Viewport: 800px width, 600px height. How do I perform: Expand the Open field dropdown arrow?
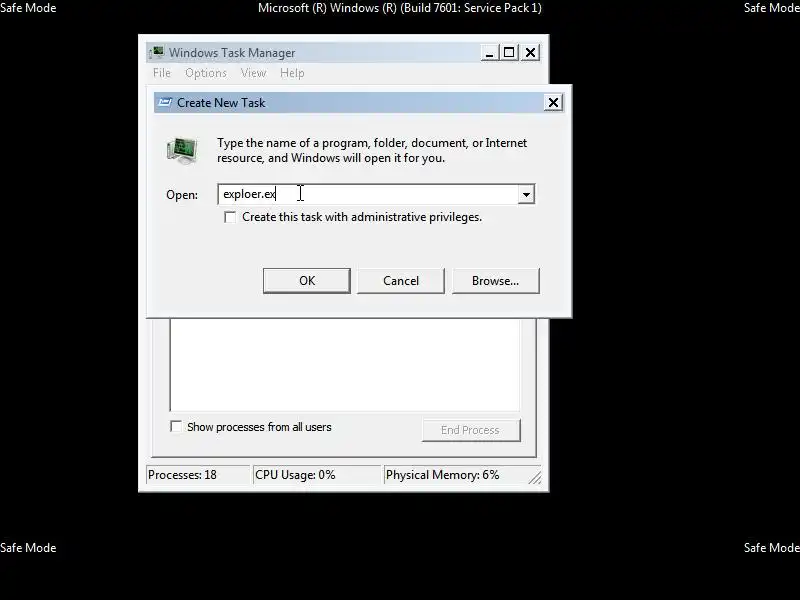click(x=526, y=194)
